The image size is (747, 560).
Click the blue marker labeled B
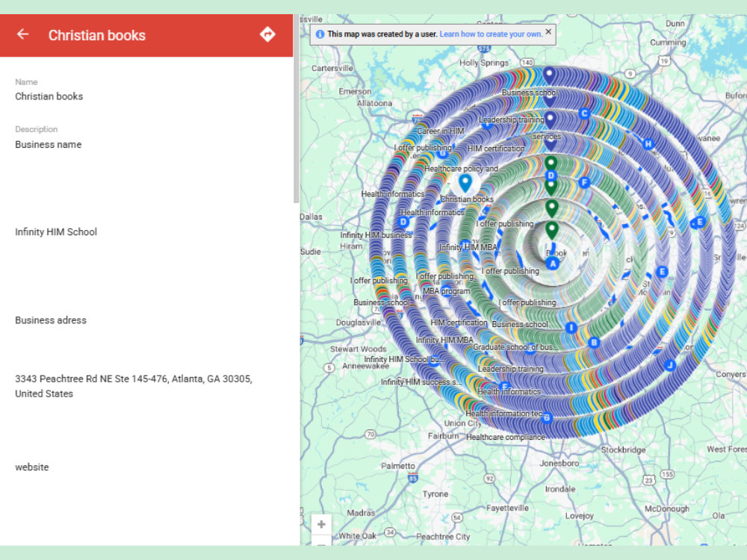pyautogui.click(x=594, y=343)
